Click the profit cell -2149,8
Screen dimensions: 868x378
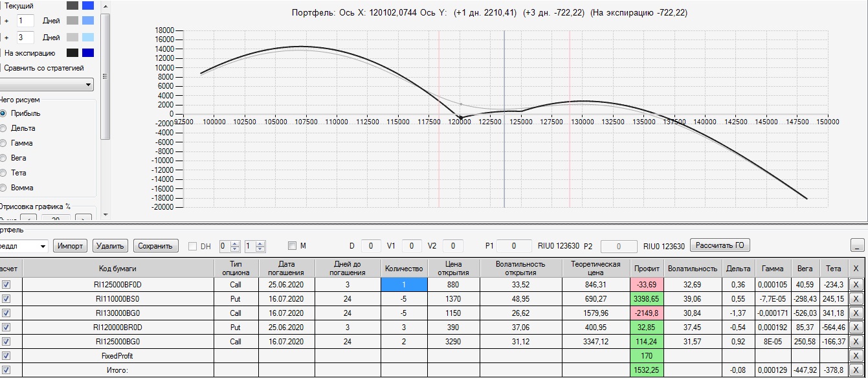pos(647,313)
